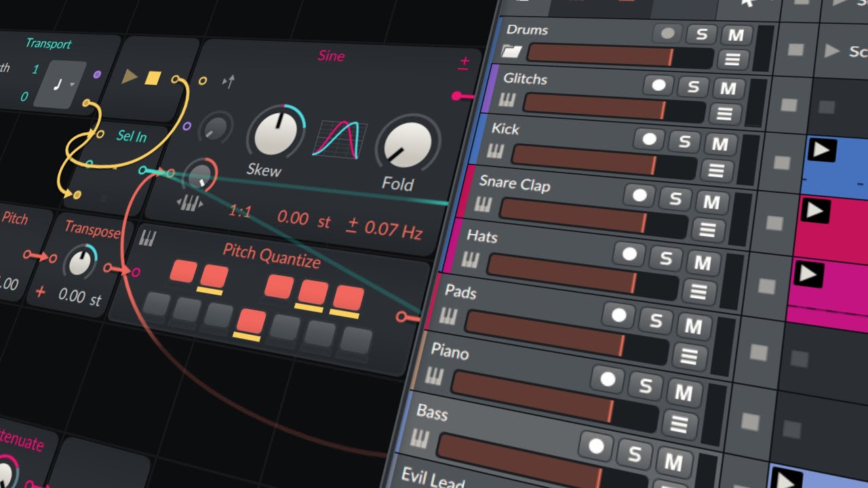The image size is (868, 488).
Task: Open the Hats track options menu icon
Action: (x=698, y=291)
